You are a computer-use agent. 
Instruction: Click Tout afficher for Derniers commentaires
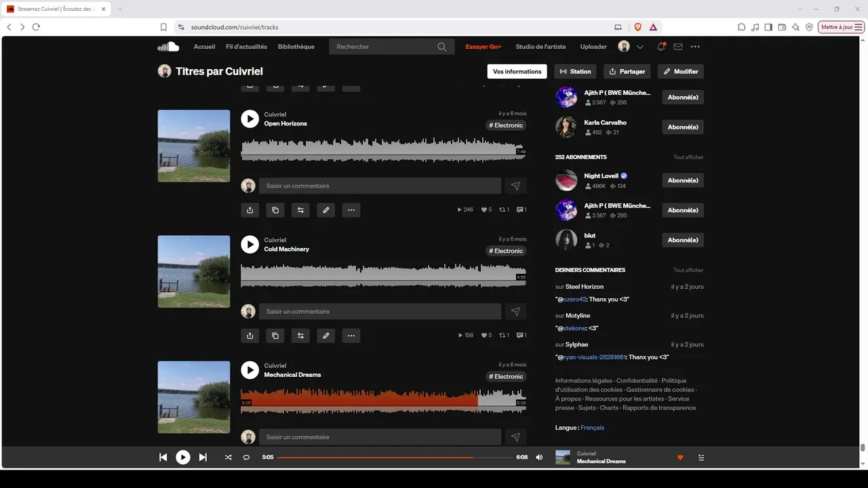point(688,270)
